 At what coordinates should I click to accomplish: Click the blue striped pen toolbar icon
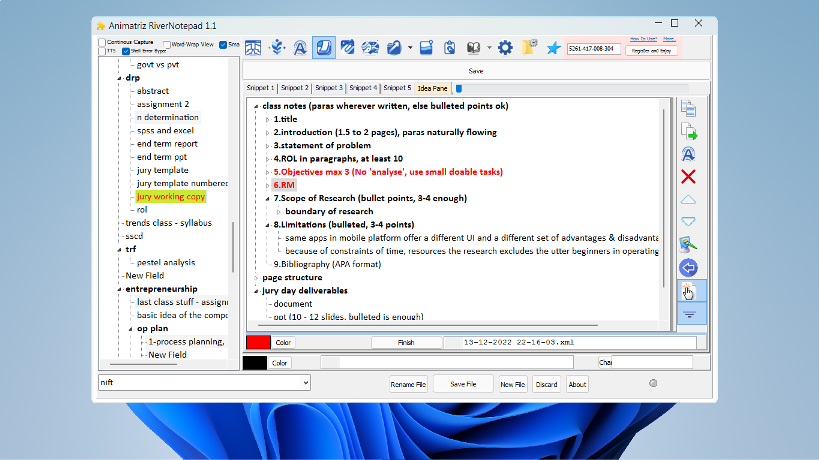(347, 48)
